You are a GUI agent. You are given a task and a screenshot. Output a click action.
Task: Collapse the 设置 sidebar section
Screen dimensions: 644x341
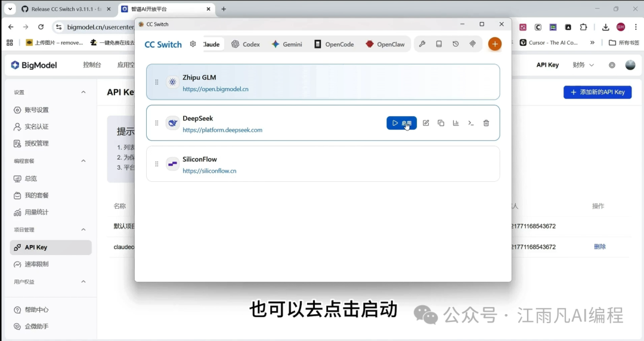tap(83, 92)
